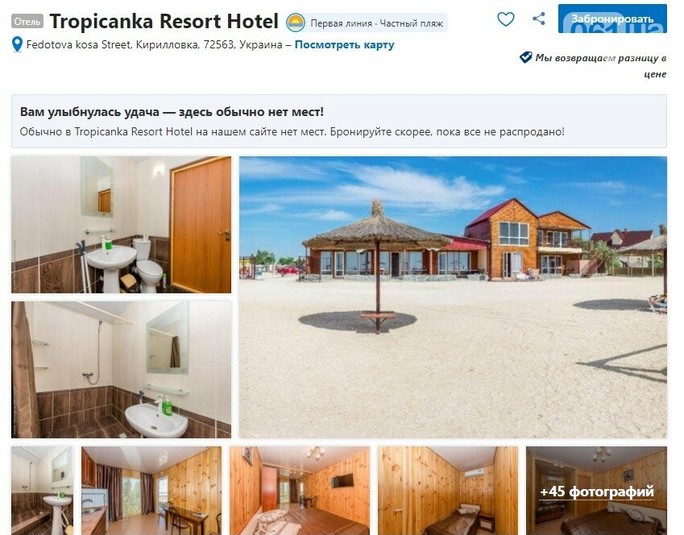
Task: Open wooden room photo with wall TV
Action: (x=300, y=490)
